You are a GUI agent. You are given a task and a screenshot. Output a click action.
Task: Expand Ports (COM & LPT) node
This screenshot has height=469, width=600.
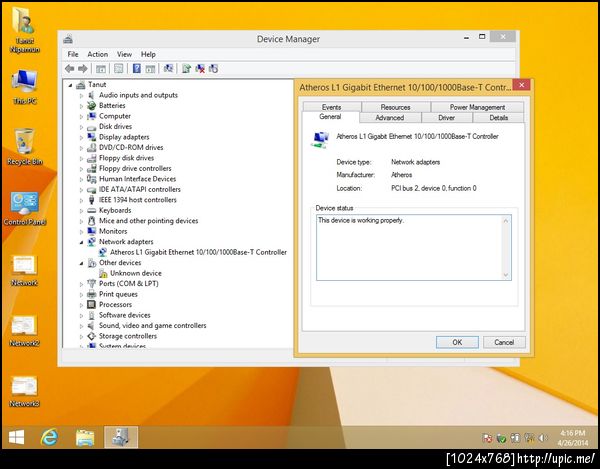pos(81,284)
